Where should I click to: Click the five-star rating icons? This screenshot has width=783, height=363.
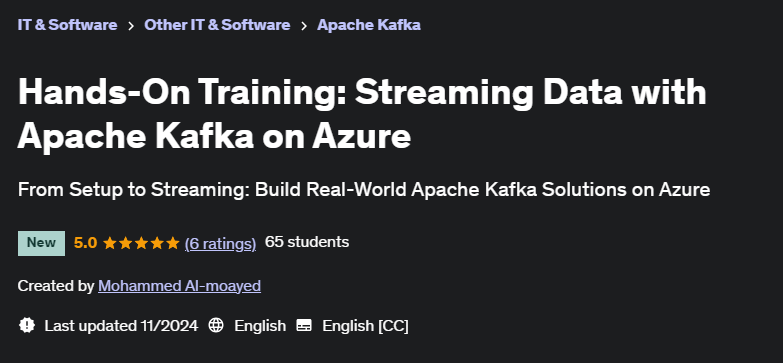(x=141, y=243)
